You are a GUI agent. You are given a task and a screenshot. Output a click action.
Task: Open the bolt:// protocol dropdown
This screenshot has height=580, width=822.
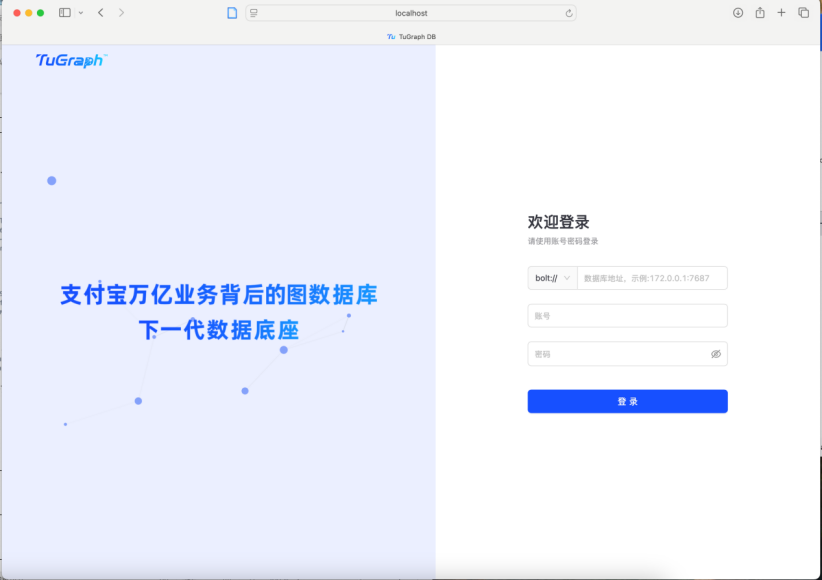pyautogui.click(x=552, y=278)
